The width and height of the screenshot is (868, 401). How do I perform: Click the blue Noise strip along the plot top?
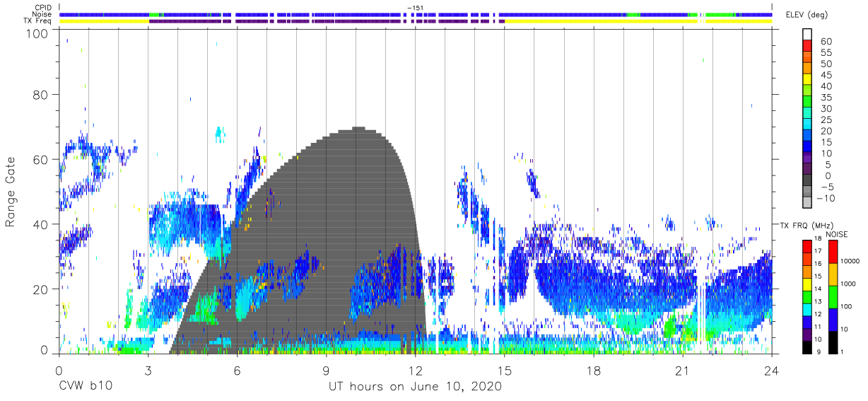416,14
